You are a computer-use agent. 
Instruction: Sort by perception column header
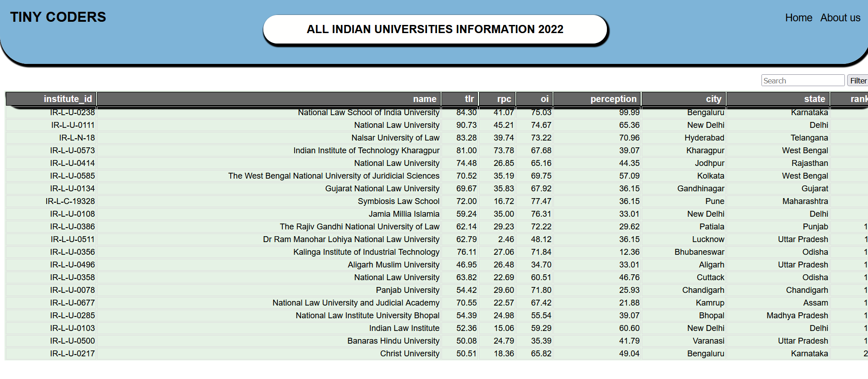coord(596,99)
